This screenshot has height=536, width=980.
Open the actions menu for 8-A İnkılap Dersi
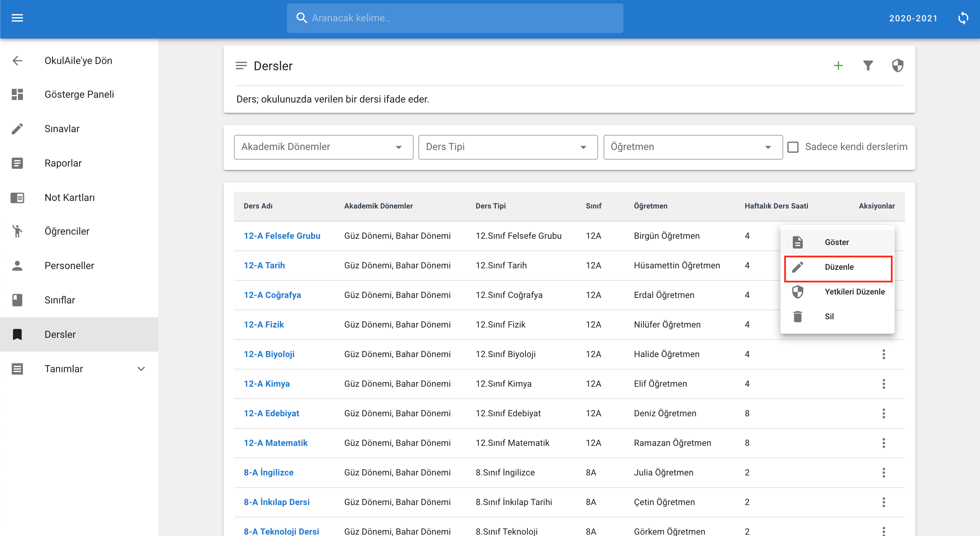pyautogui.click(x=883, y=502)
